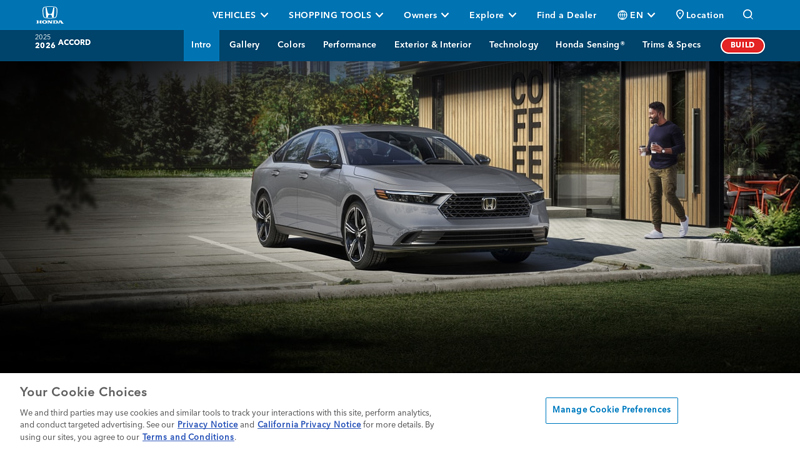800x450 pixels.
Task: Click the Honda logo
Action: (x=49, y=15)
